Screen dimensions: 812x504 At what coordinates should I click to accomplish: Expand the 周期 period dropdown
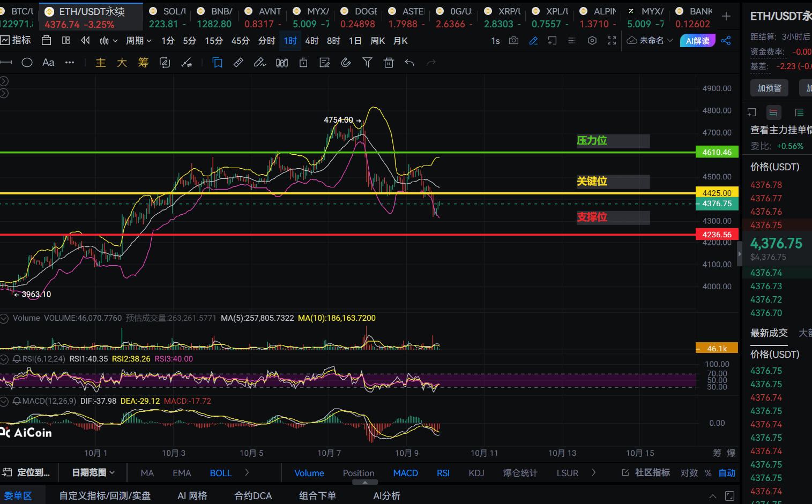139,41
